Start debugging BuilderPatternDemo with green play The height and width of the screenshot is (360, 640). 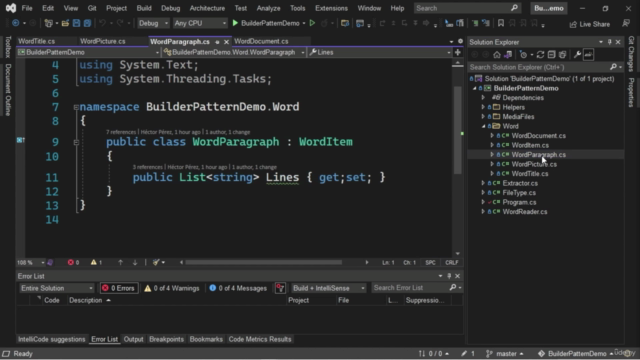[235, 23]
